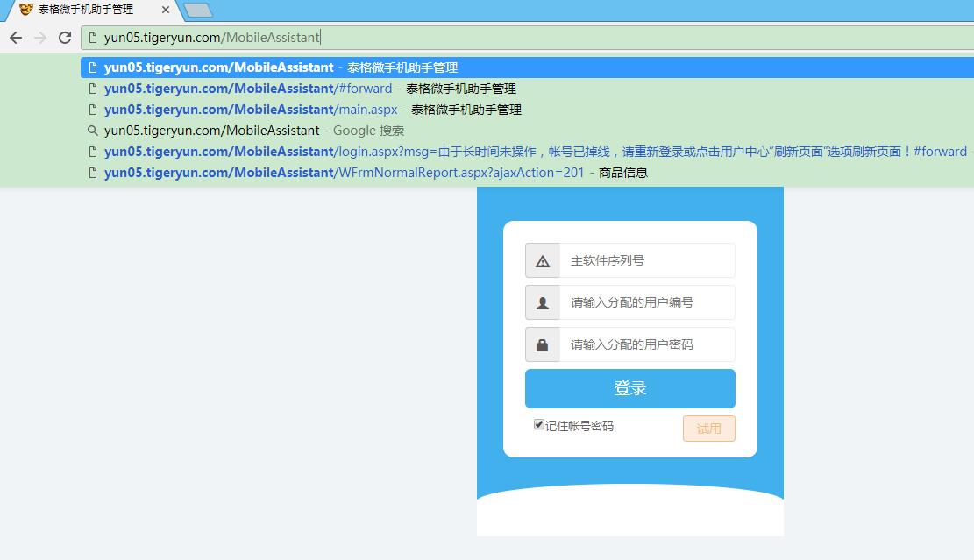The height and width of the screenshot is (560, 974).
Task: Click the tiger favicon on the tab
Action: click(x=25, y=10)
